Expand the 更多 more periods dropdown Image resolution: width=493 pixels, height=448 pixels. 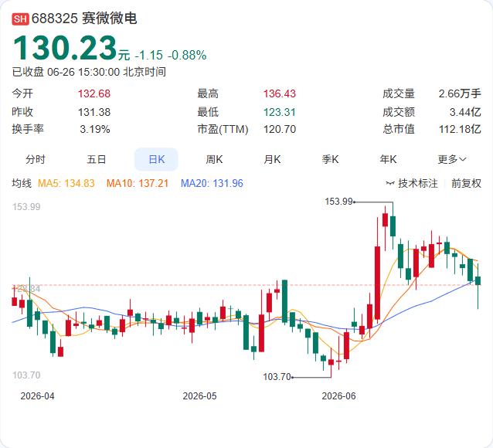coord(452,159)
